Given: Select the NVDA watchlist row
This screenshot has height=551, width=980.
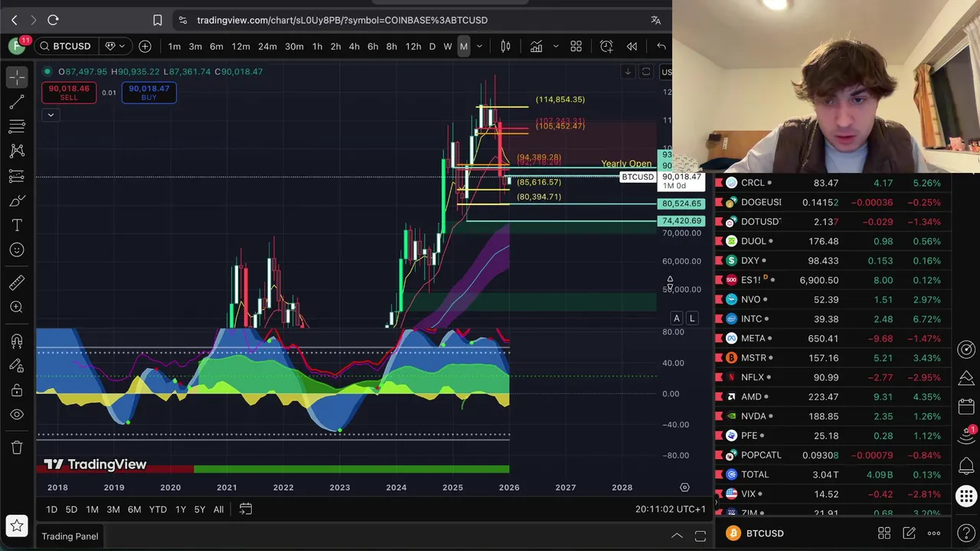Looking at the screenshot, I should click(833, 416).
